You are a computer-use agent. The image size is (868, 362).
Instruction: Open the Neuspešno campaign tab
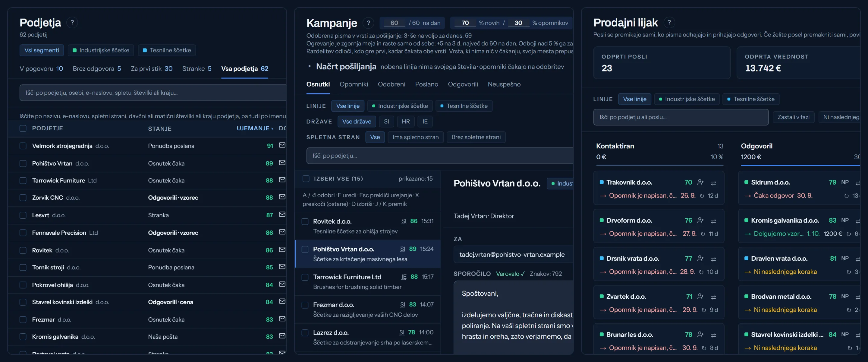[504, 84]
